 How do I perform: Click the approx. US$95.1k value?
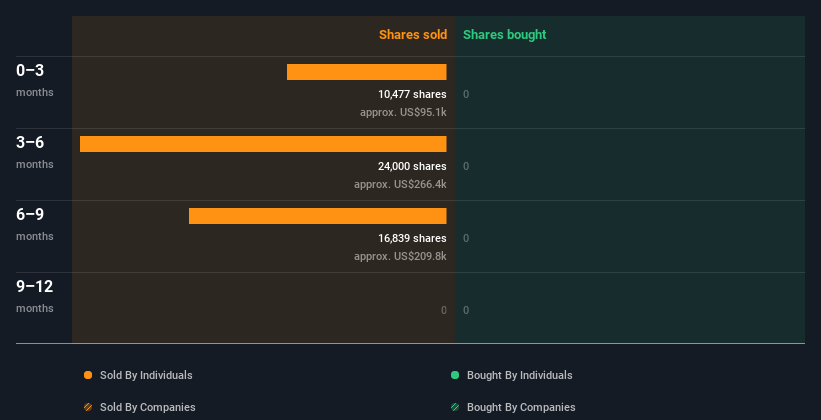pos(403,112)
